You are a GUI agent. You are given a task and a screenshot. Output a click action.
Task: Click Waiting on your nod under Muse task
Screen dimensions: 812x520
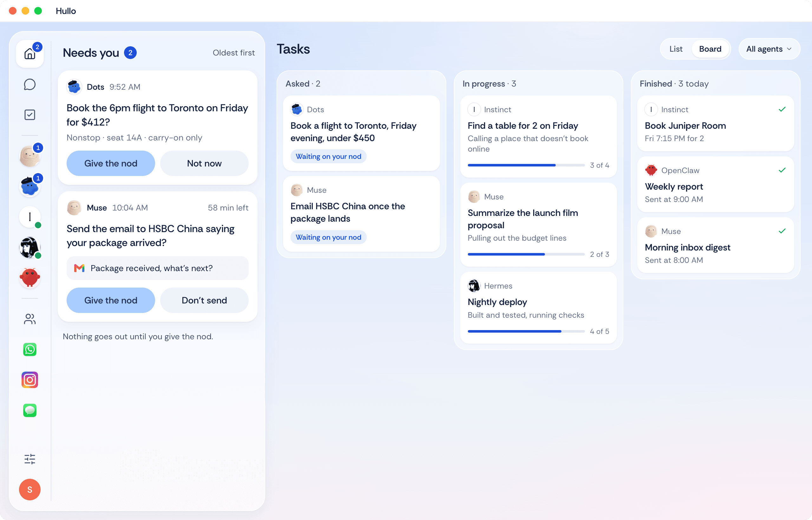pyautogui.click(x=328, y=237)
